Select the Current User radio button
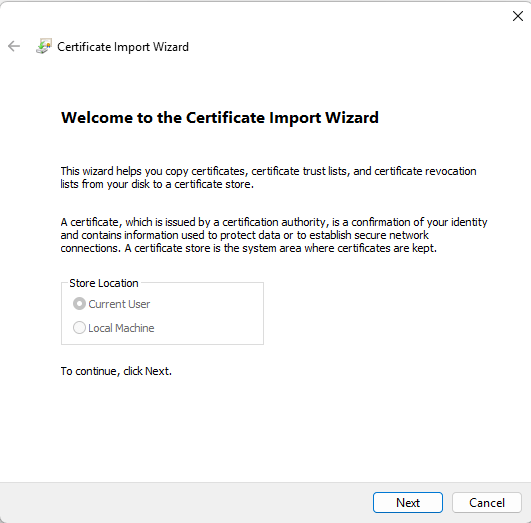 point(79,304)
